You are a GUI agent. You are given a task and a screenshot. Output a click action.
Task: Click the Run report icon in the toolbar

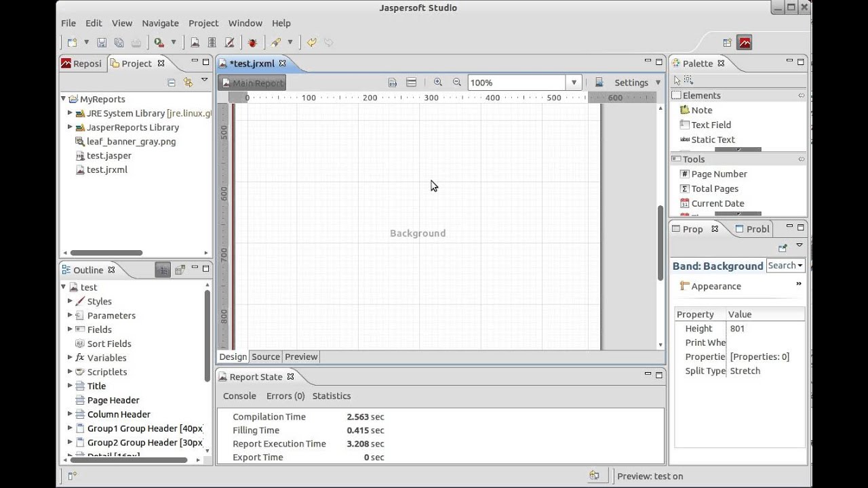point(159,43)
